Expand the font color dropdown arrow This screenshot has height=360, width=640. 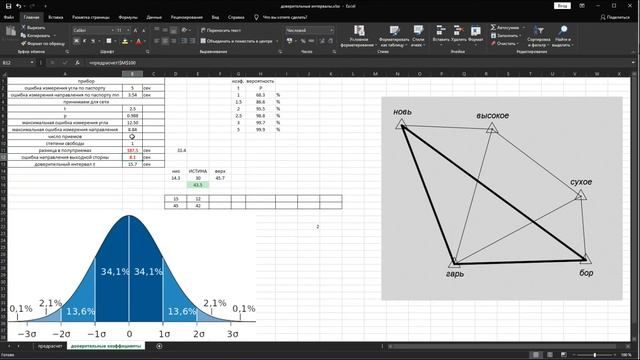[144, 41]
